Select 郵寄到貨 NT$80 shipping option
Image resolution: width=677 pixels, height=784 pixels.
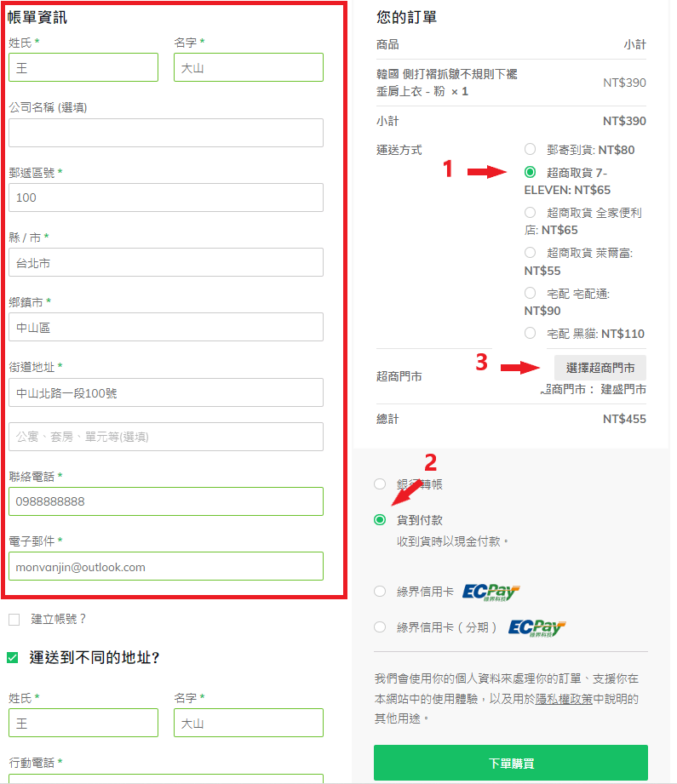pyautogui.click(x=530, y=149)
